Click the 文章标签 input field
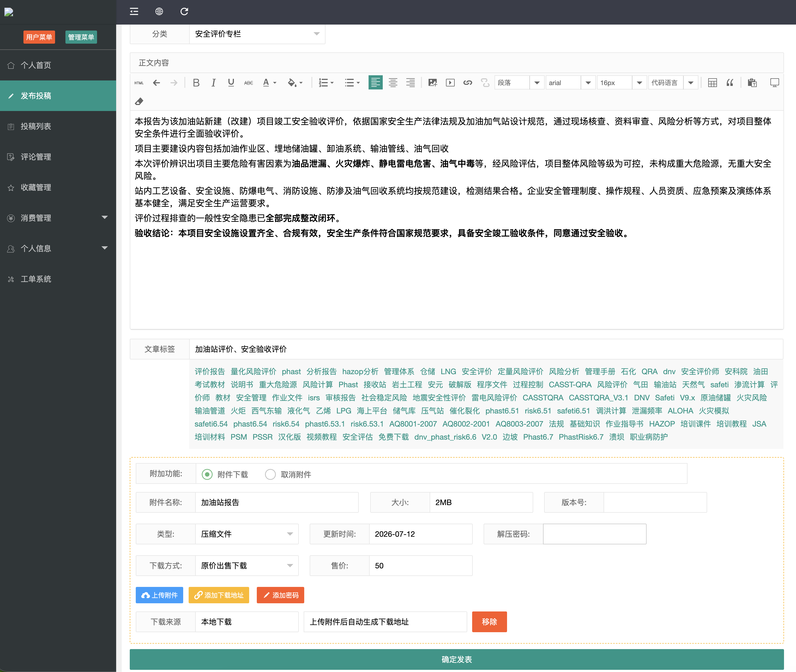The width and height of the screenshot is (796, 672). pos(486,349)
